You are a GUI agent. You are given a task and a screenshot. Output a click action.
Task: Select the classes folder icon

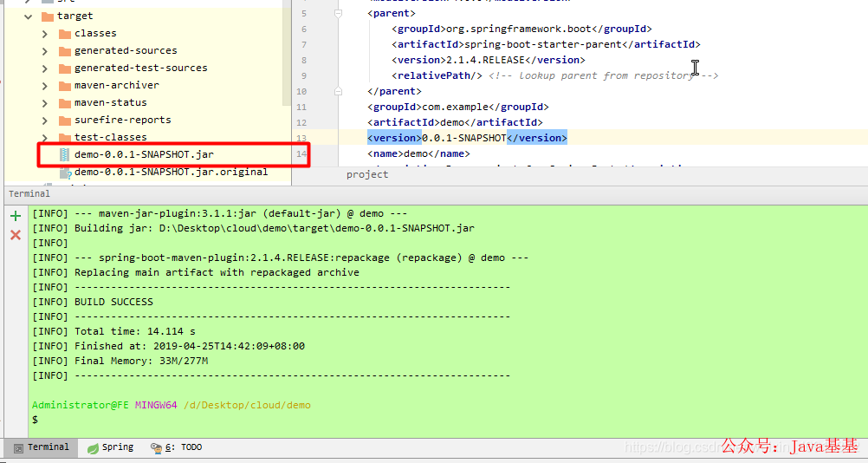65,34
